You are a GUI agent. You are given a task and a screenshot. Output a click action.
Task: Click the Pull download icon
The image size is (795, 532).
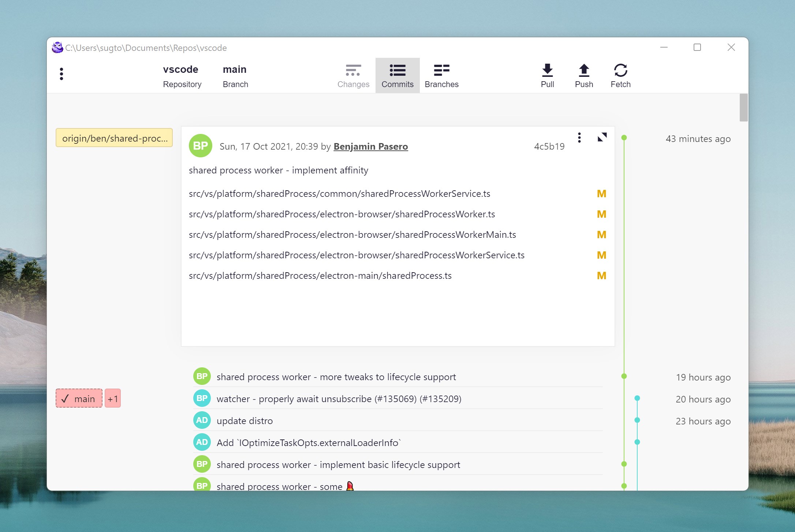coord(547,70)
